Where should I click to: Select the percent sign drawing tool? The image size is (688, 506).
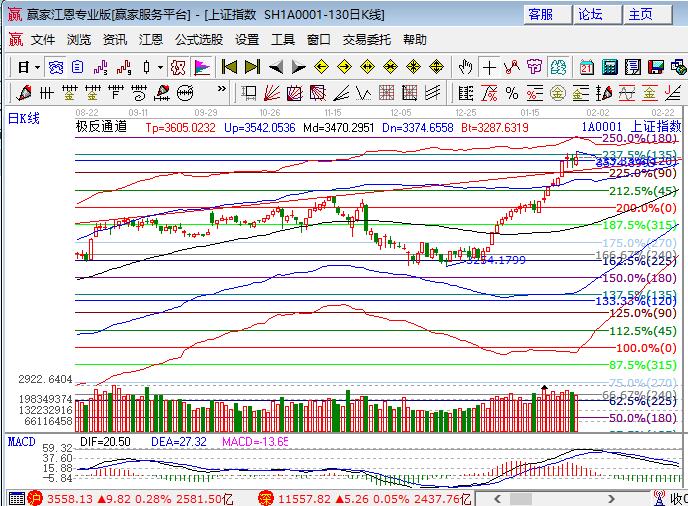click(511, 92)
